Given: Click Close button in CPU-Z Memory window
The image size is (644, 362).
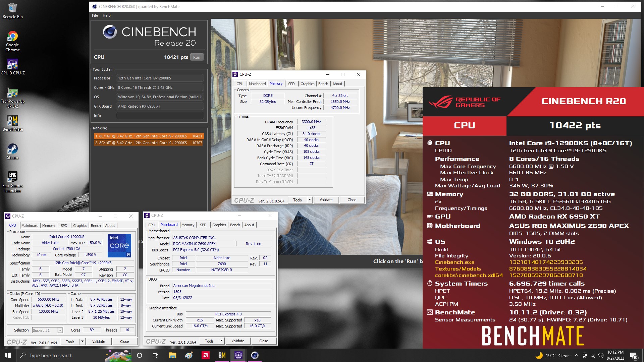Looking at the screenshot, I should 352,200.
